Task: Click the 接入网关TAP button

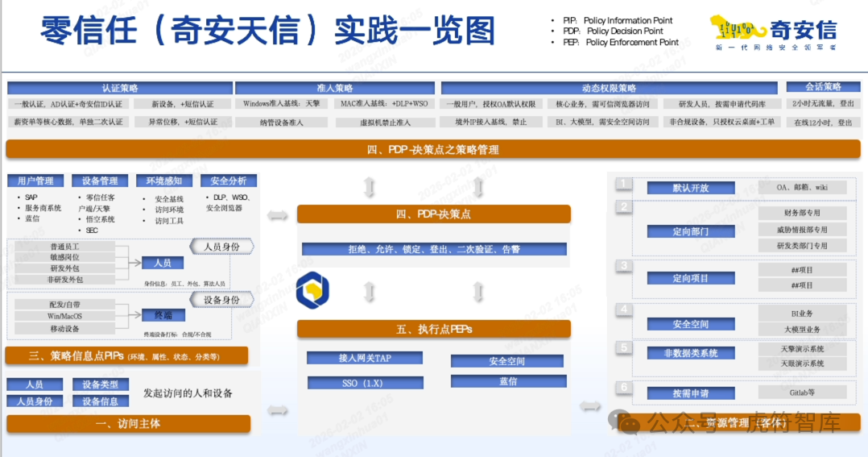Action: coord(360,358)
